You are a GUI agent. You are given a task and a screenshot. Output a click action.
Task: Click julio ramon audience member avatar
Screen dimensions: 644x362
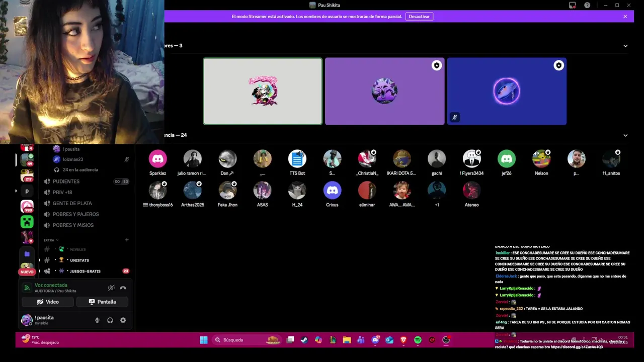[193, 159]
